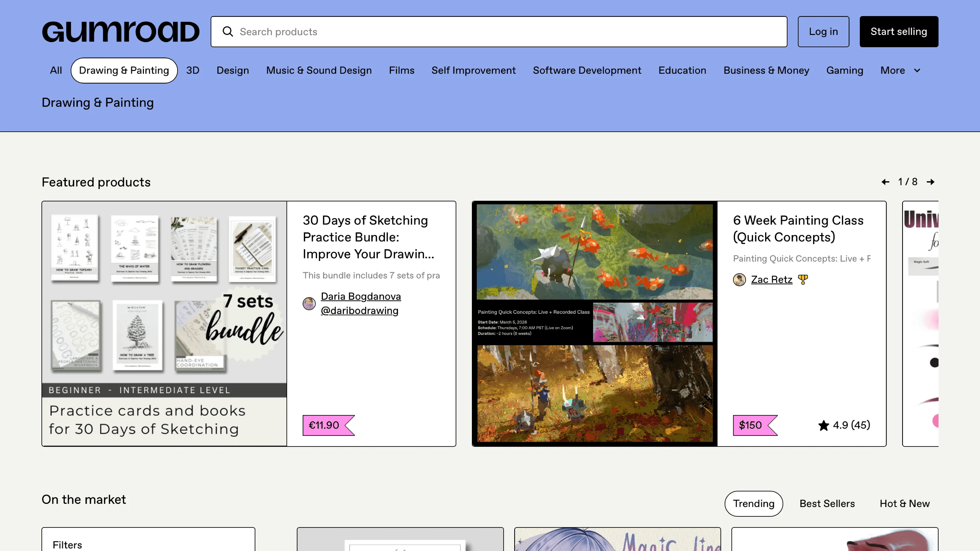Open the Education category
The width and height of the screenshot is (980, 551).
pos(682,70)
